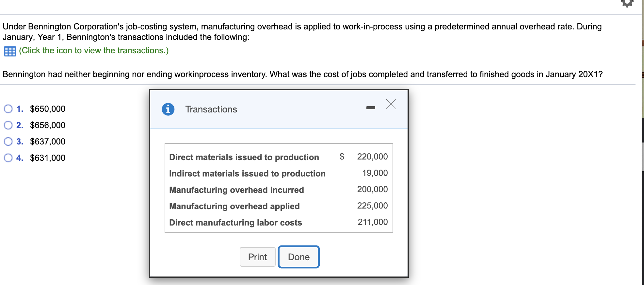644x285 pixels.
Task: Click the Done button
Action: pos(299,257)
